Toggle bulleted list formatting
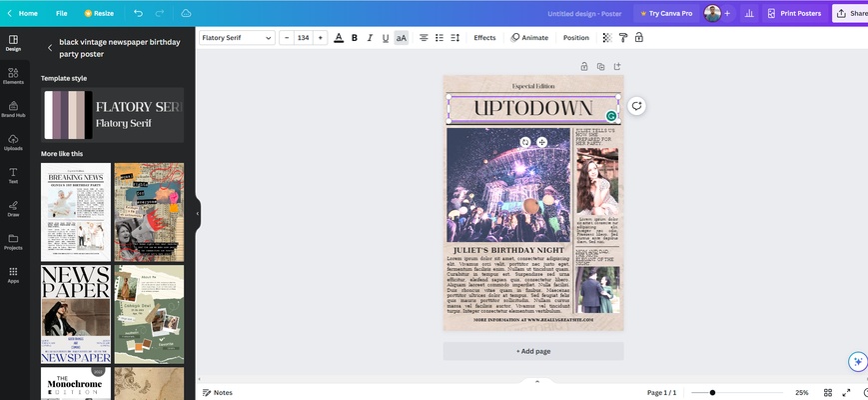 tap(438, 38)
